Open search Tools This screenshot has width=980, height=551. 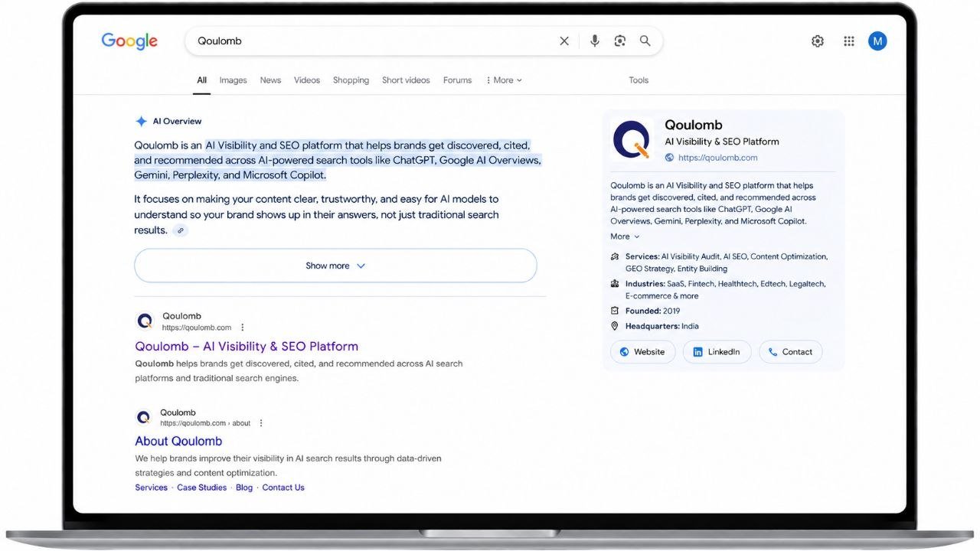point(639,80)
